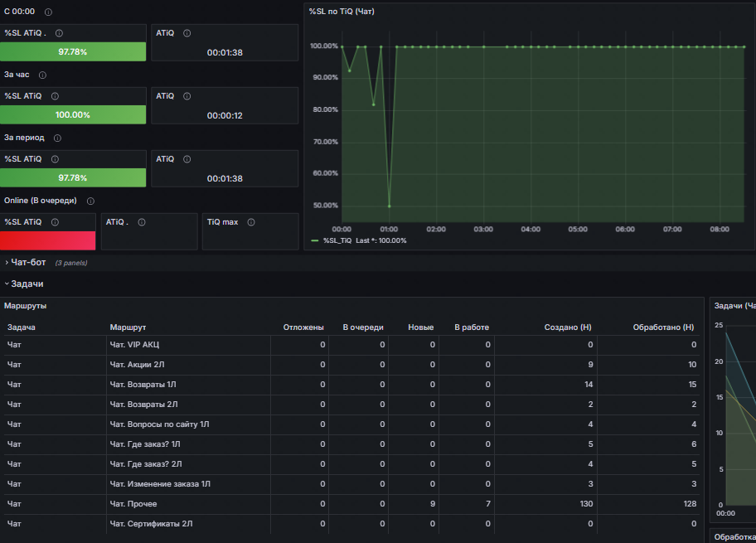
Task: Click info icon of %SL ATiQ panel showing 100.00%
Action: click(56, 96)
